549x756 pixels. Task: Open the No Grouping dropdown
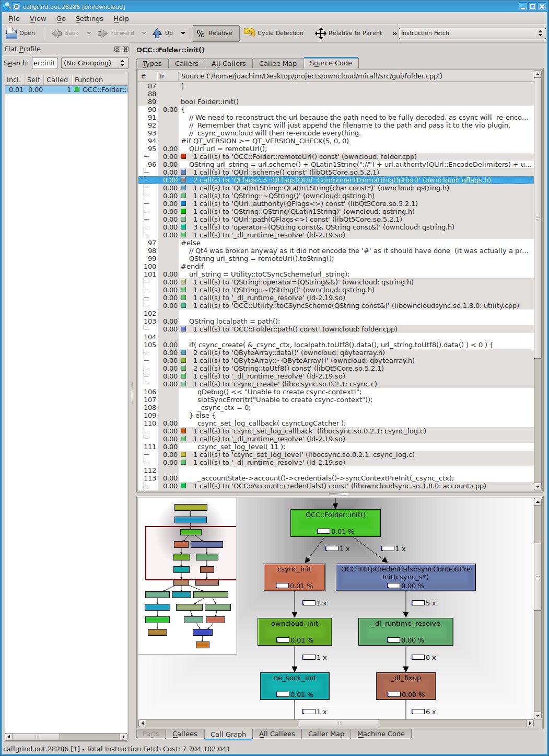(x=95, y=63)
